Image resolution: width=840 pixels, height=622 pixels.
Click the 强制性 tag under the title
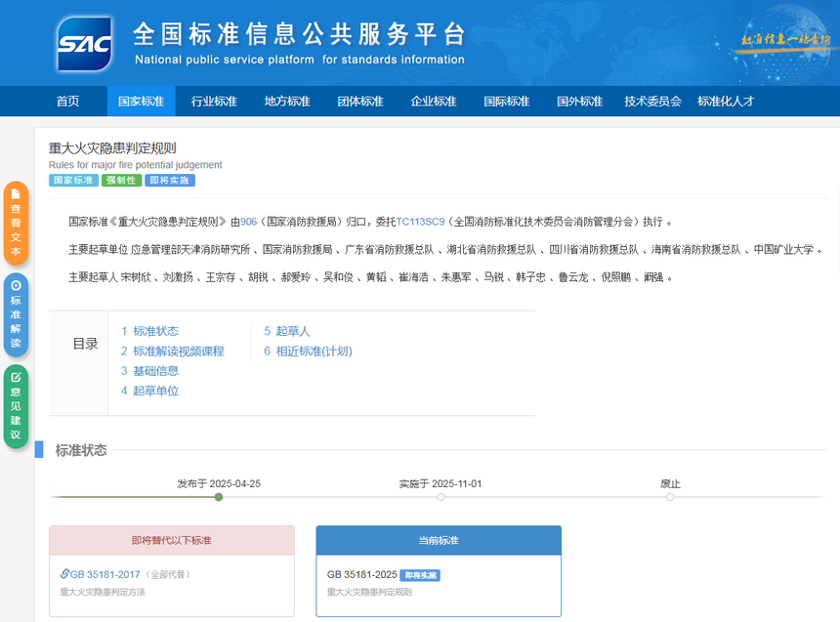tap(121, 181)
